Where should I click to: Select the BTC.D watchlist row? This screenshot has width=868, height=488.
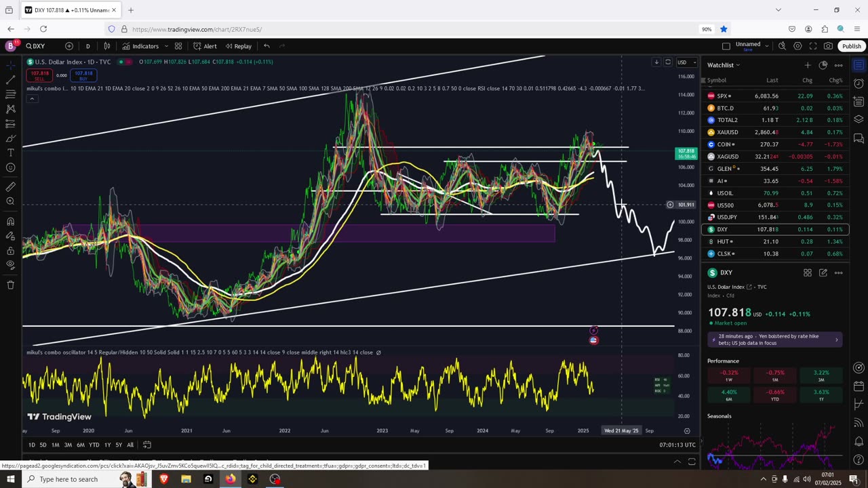coord(776,108)
